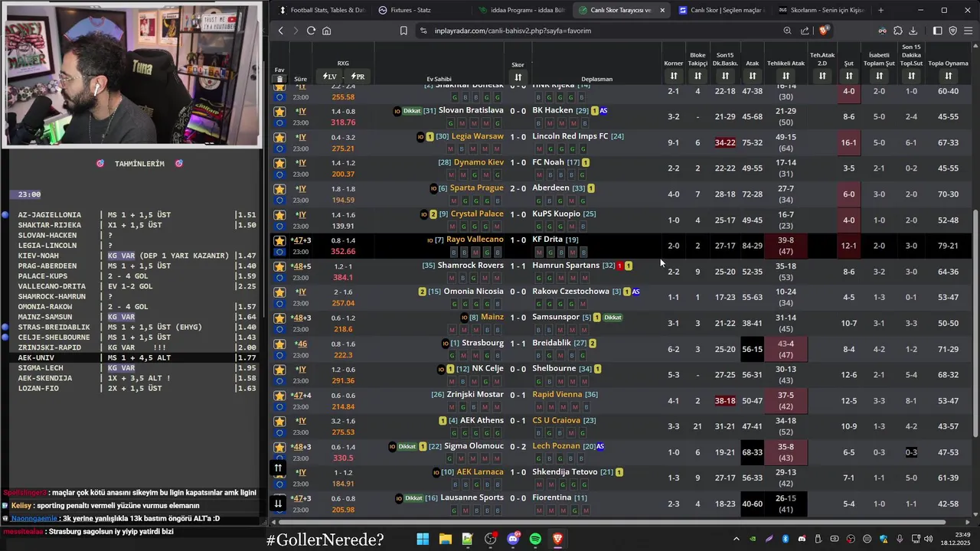Toggle favorite star for Rayo Vallecano
The image size is (980, 551).
(279, 240)
